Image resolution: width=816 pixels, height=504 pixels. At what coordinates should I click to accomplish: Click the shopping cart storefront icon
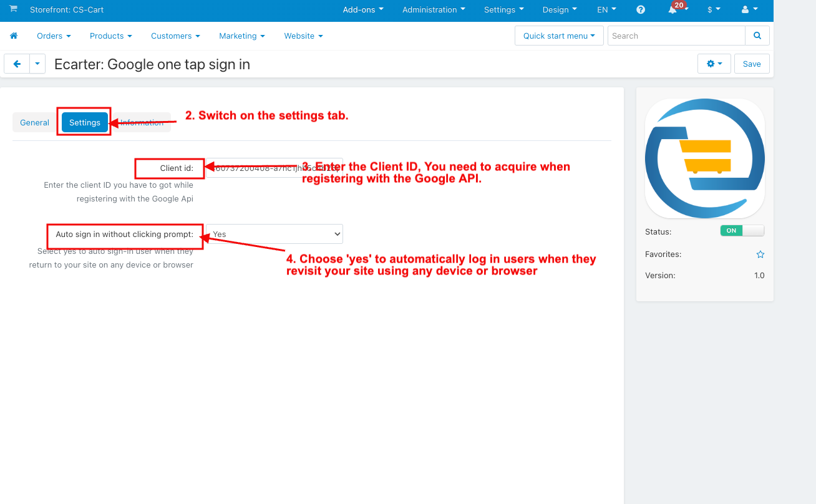click(13, 9)
